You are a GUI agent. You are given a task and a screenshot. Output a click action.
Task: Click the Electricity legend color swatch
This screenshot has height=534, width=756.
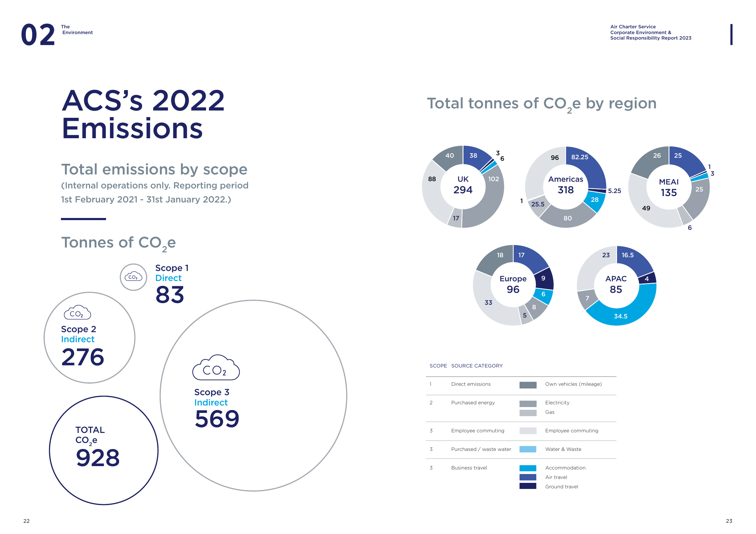(x=528, y=403)
